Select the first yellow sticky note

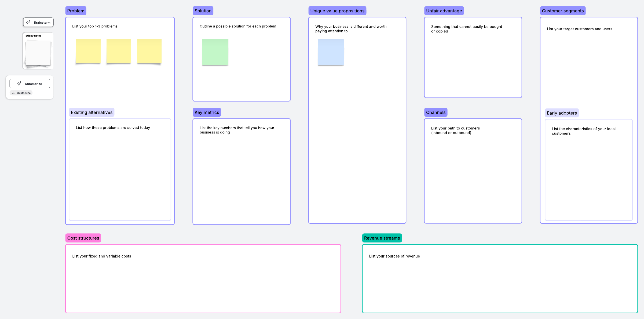88,51
